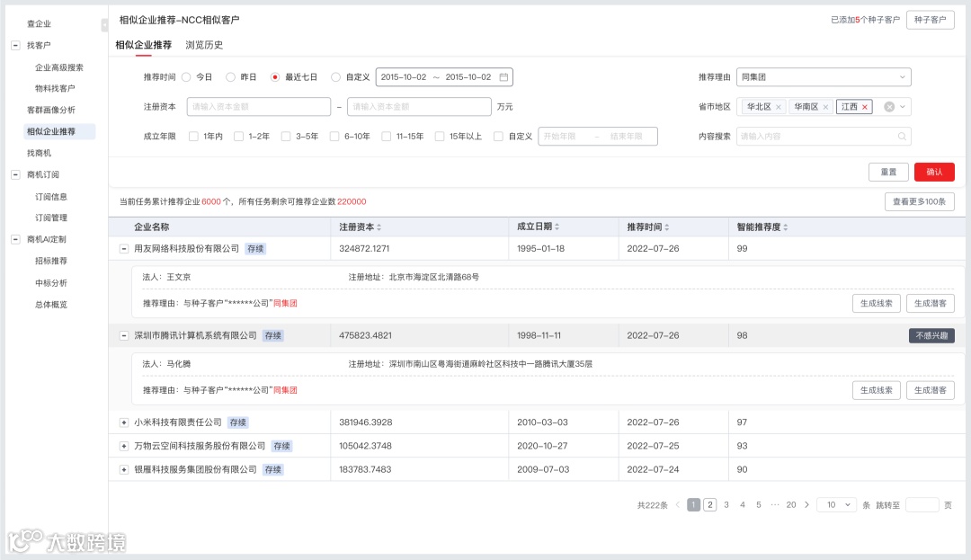Go to previous page arrow
971x560 pixels.
click(x=678, y=505)
